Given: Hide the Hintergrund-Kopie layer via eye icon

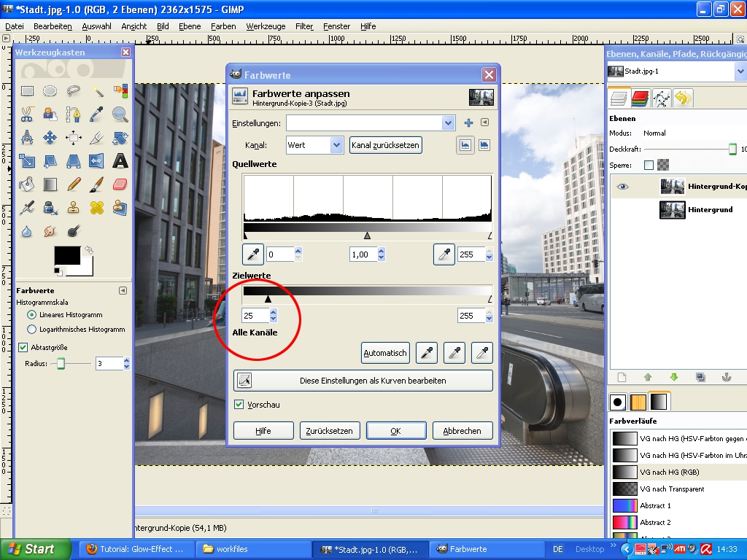Looking at the screenshot, I should click(x=623, y=186).
